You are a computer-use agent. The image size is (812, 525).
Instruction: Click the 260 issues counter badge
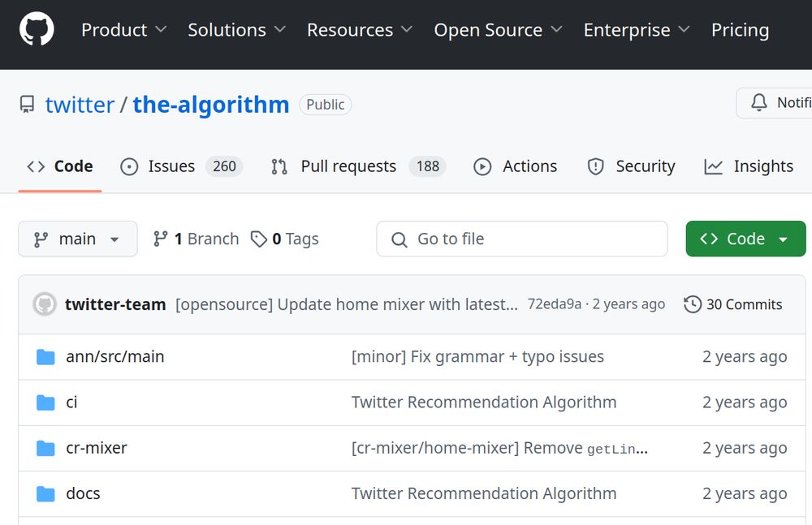(224, 166)
